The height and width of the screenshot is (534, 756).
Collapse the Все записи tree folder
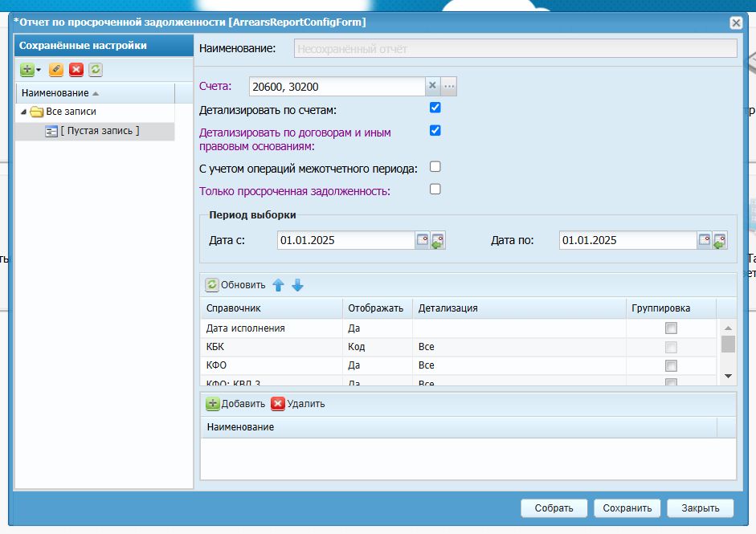click(x=23, y=112)
